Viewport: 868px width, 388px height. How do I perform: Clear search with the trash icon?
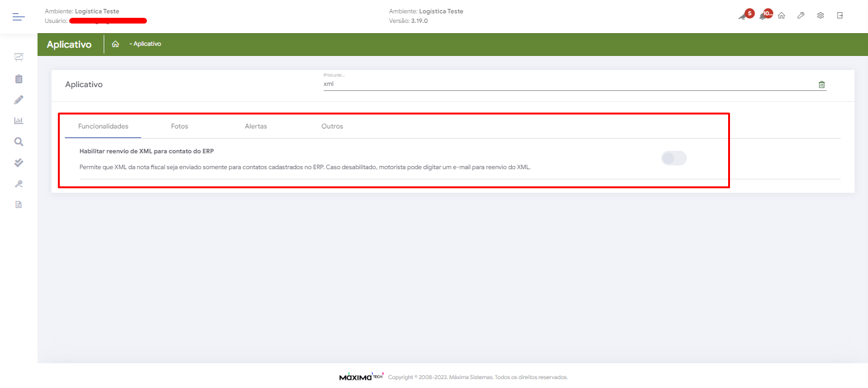point(822,85)
